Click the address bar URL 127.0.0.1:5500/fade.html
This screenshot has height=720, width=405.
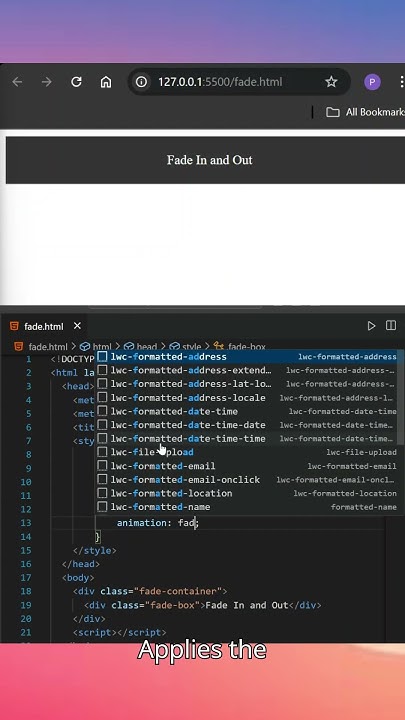(x=220, y=82)
